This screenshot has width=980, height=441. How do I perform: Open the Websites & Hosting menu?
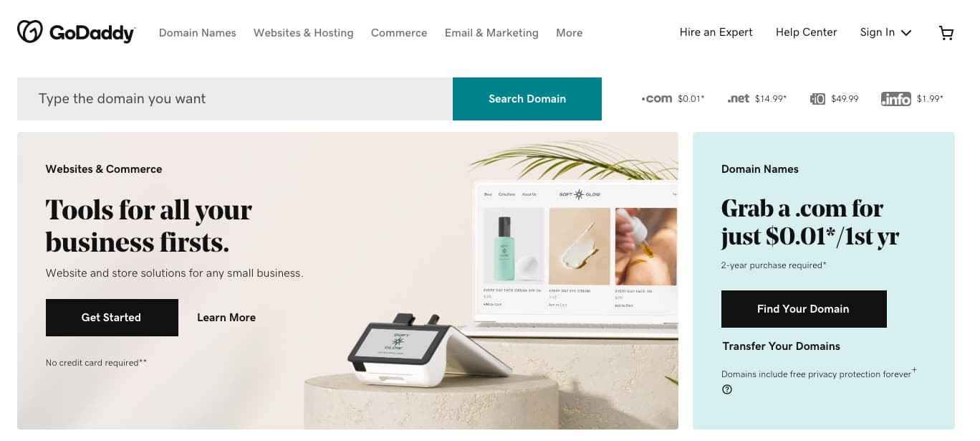[304, 33]
